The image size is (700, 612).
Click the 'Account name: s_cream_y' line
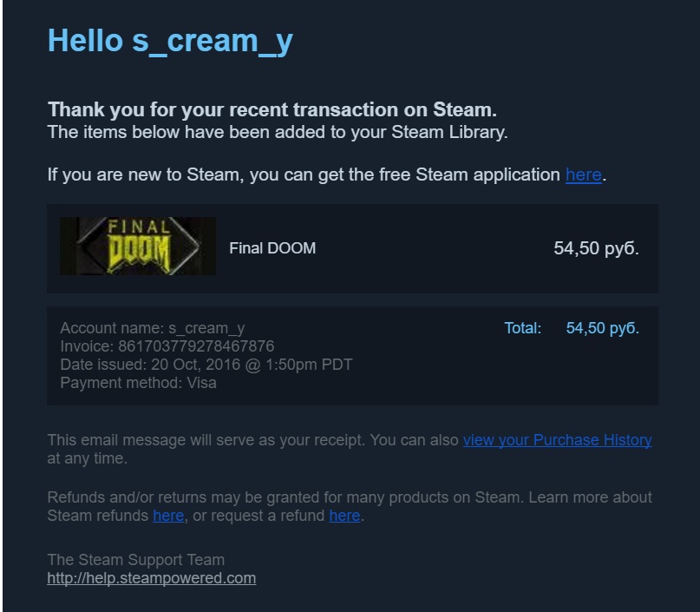coord(152,328)
